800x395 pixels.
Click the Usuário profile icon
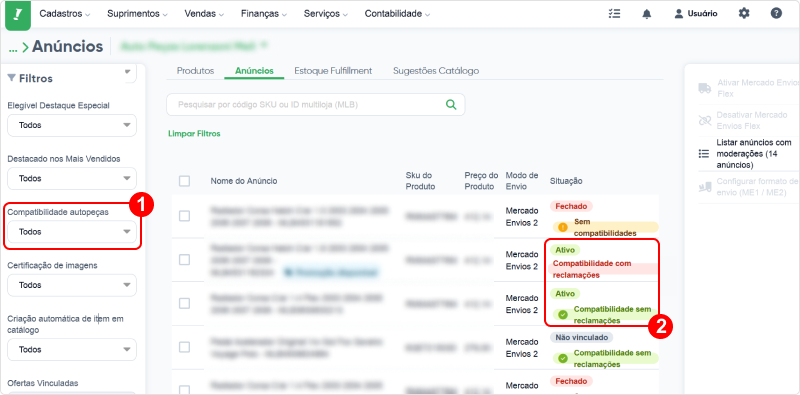coord(678,14)
